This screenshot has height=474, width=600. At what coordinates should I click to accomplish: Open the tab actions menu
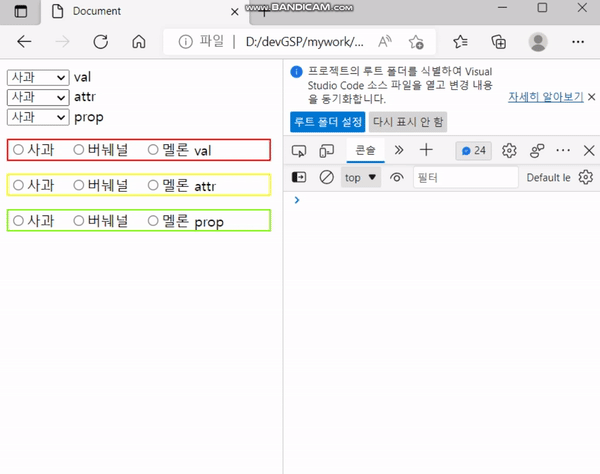[20, 11]
